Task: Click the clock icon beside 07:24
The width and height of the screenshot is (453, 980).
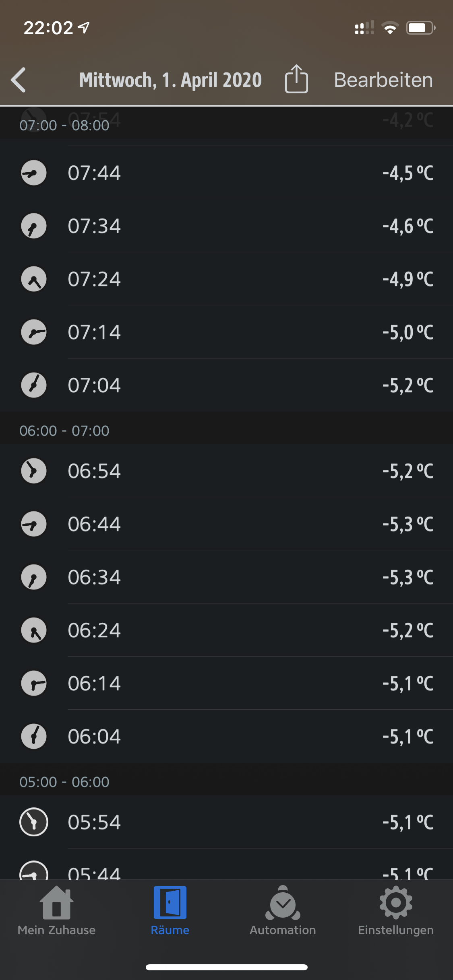Action: click(34, 279)
